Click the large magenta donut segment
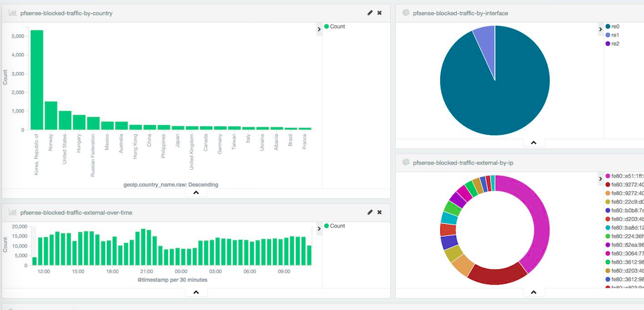Viewport: 644px width, 310px height. (538, 218)
